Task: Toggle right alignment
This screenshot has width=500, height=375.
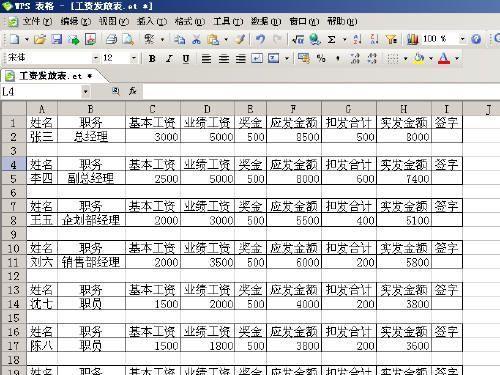Action: [241, 59]
